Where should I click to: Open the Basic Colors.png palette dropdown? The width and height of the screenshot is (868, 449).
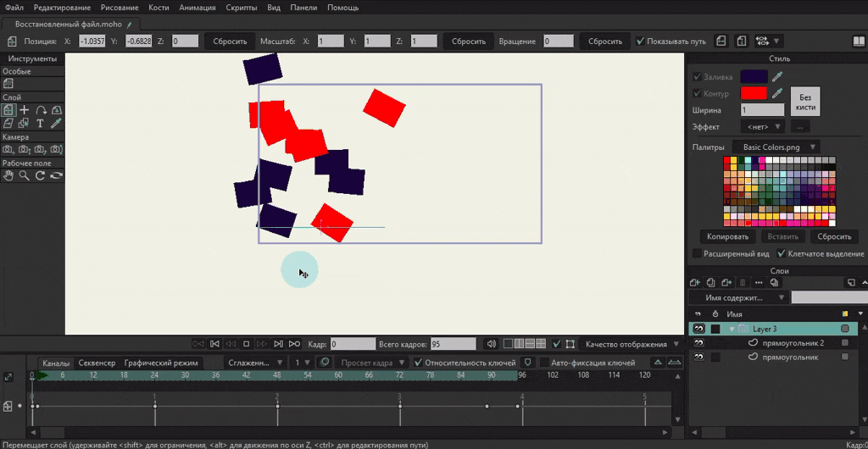click(x=777, y=147)
